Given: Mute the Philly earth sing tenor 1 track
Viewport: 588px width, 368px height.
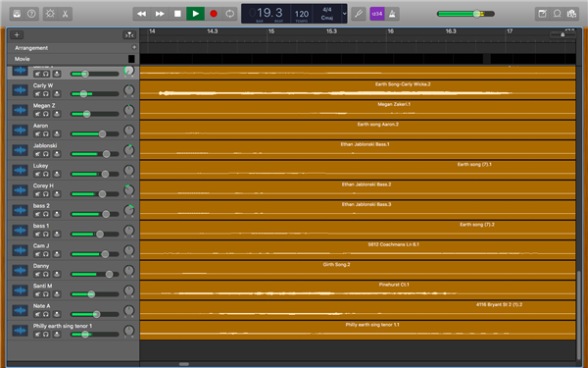Looking at the screenshot, I should pos(37,335).
